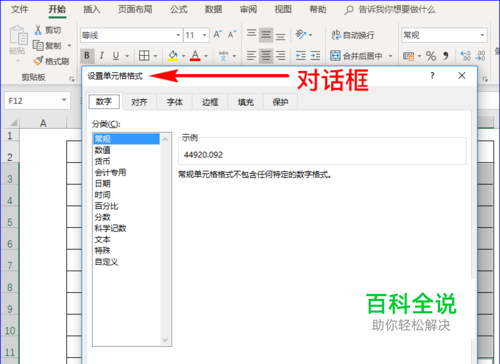Expand the fill color dropdown arrow
500x364 pixels.
coord(183,56)
